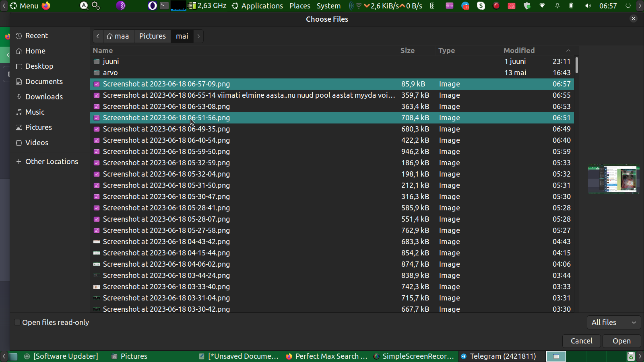Expand Other Locations in the sidebar
Image resolution: width=644 pixels, height=362 pixels.
pyautogui.click(x=52, y=162)
